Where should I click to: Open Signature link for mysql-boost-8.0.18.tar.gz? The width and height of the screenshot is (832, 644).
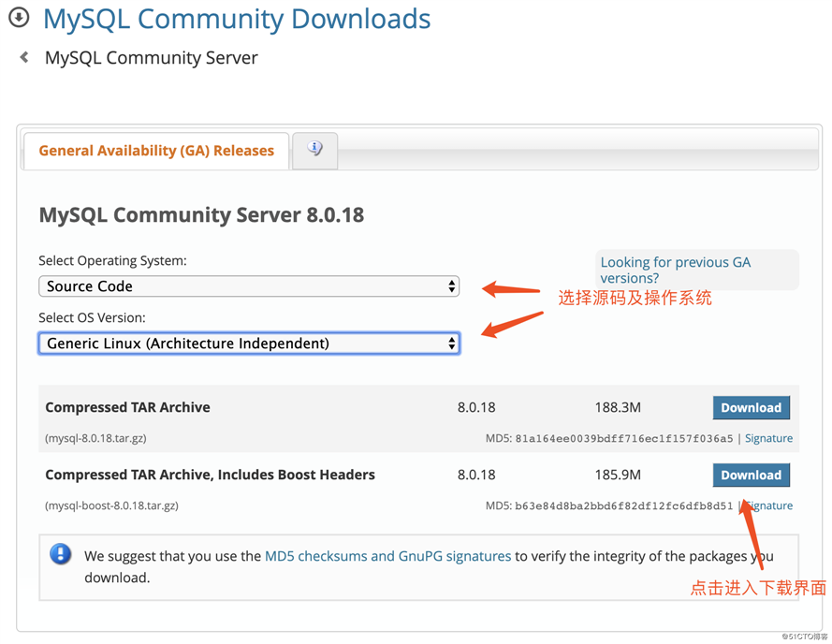769,505
